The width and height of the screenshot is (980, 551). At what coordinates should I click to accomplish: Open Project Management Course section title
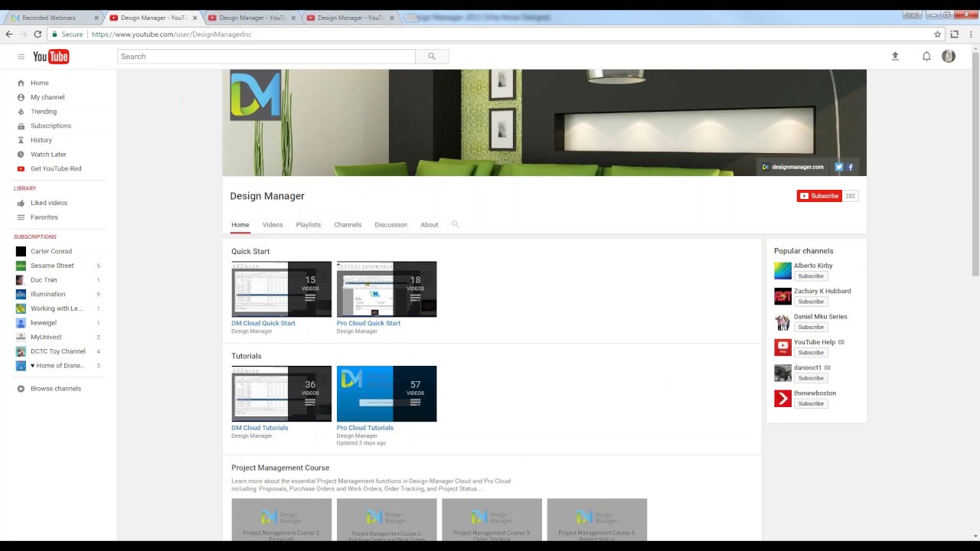tap(280, 468)
